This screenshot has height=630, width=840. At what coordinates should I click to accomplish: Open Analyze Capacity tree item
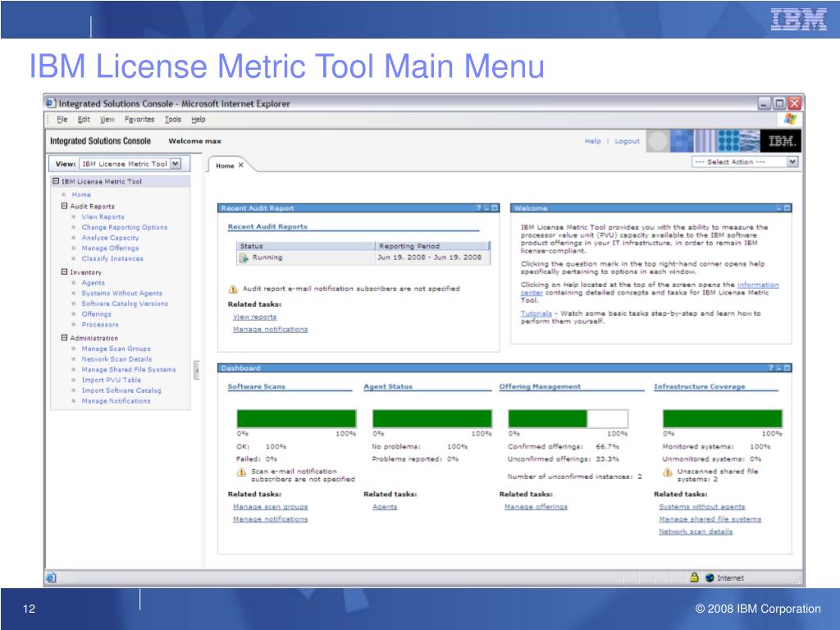coord(110,238)
